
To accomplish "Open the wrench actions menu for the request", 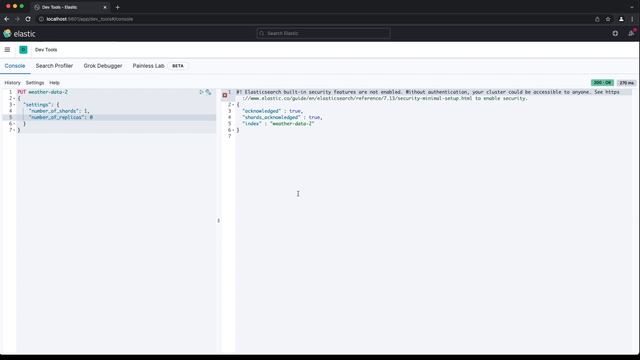I will (208, 92).
